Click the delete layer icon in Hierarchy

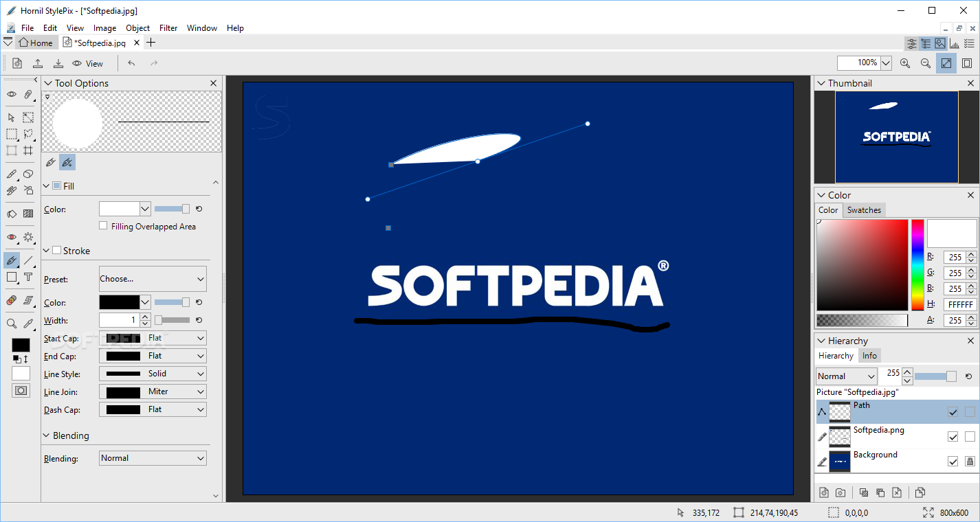897,492
